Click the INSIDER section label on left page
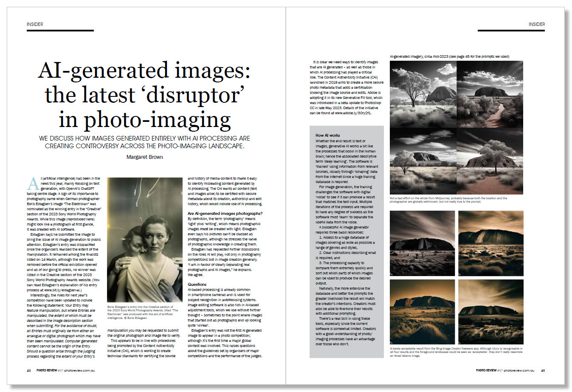This screenshot has width=572, height=392. (35, 24)
